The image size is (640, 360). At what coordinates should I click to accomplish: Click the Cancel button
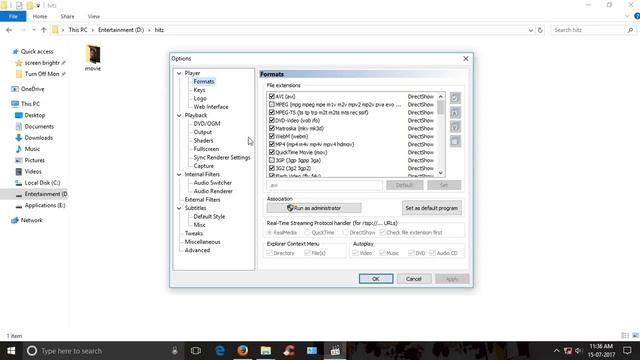(x=413, y=279)
